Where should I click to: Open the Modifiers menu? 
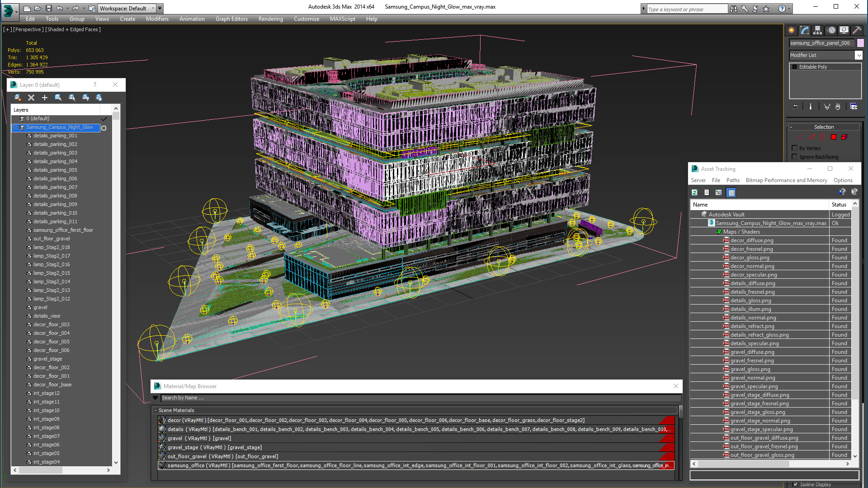(x=157, y=19)
